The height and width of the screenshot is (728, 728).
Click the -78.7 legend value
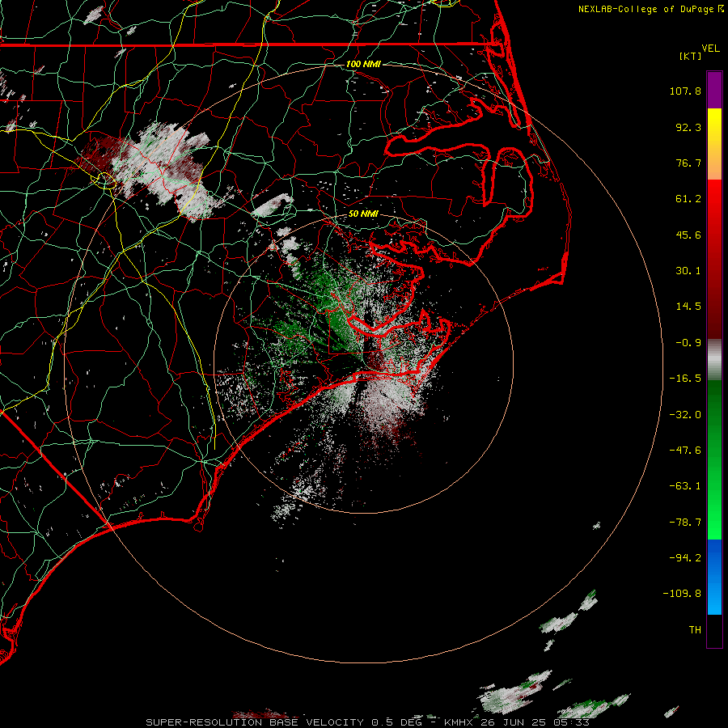tap(685, 523)
